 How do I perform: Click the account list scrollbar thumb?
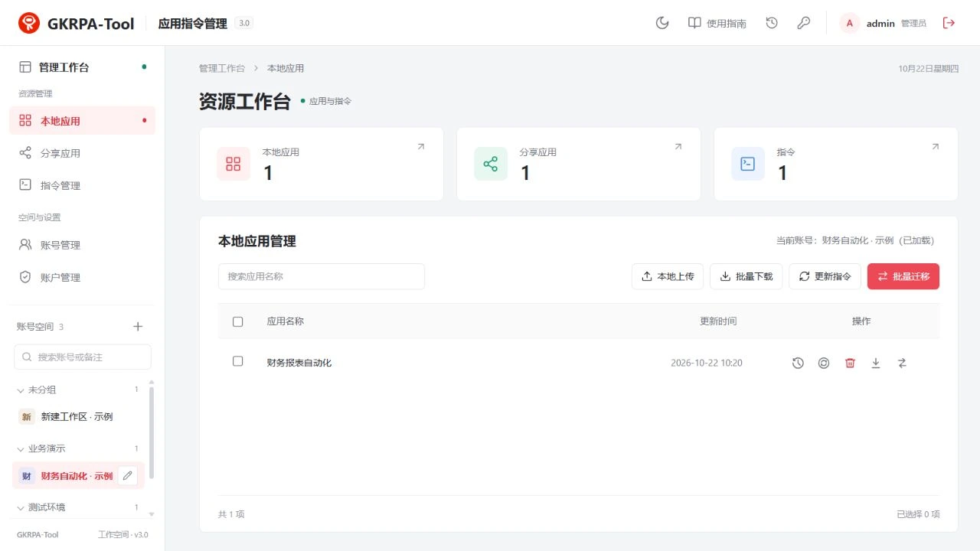coord(152,432)
